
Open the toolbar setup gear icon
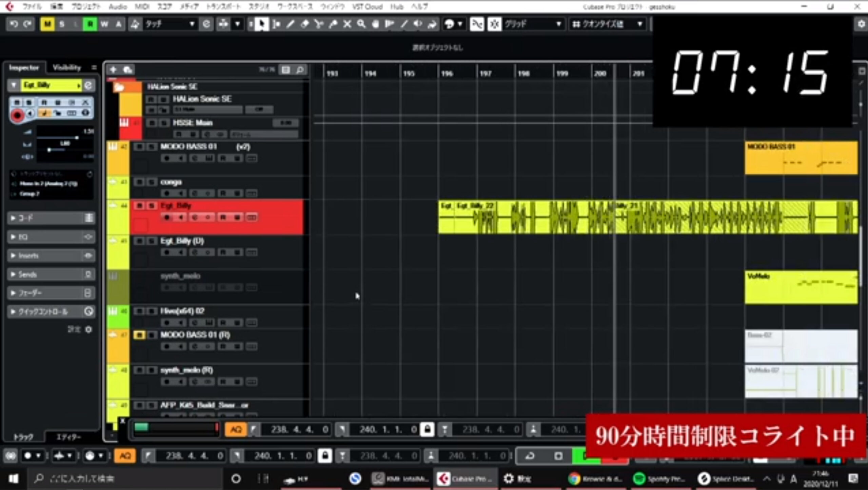tap(861, 24)
